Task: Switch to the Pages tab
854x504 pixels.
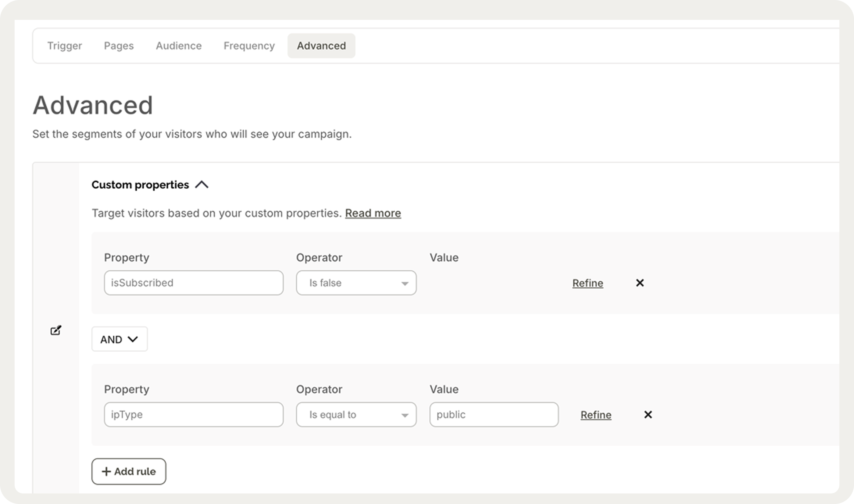Action: pyautogui.click(x=119, y=46)
